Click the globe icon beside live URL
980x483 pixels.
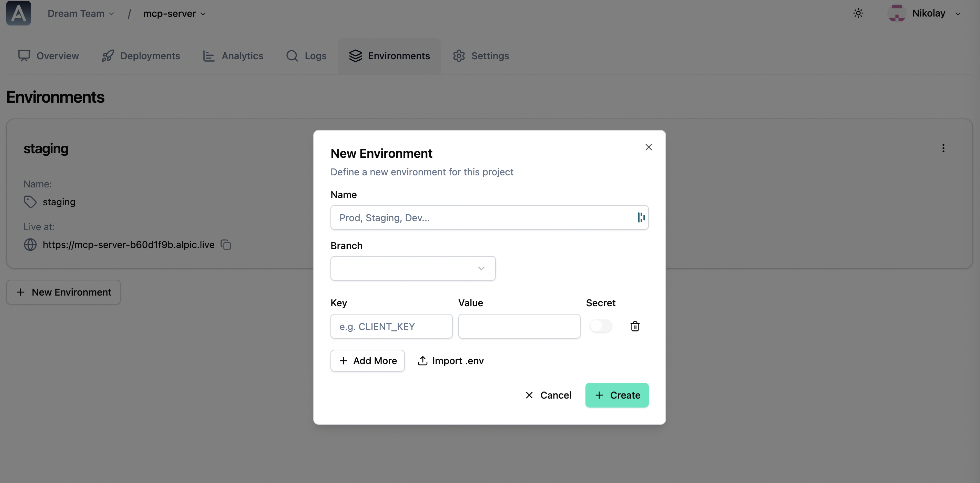(x=30, y=245)
